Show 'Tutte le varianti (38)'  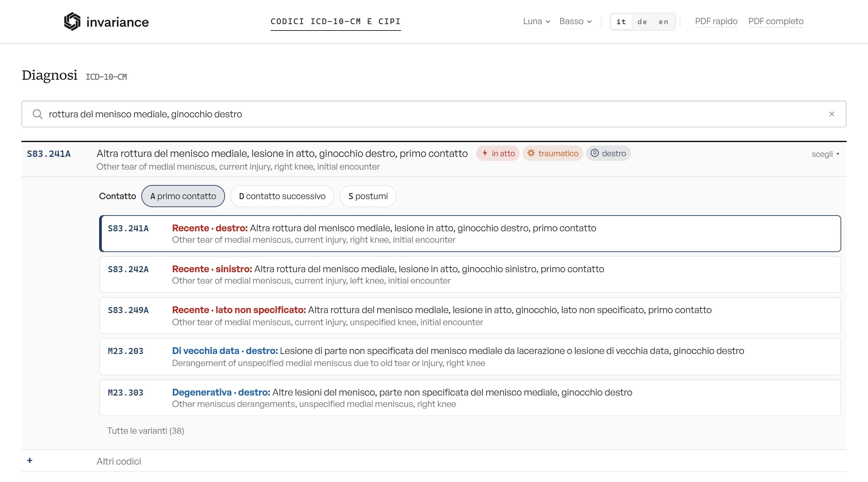(146, 430)
